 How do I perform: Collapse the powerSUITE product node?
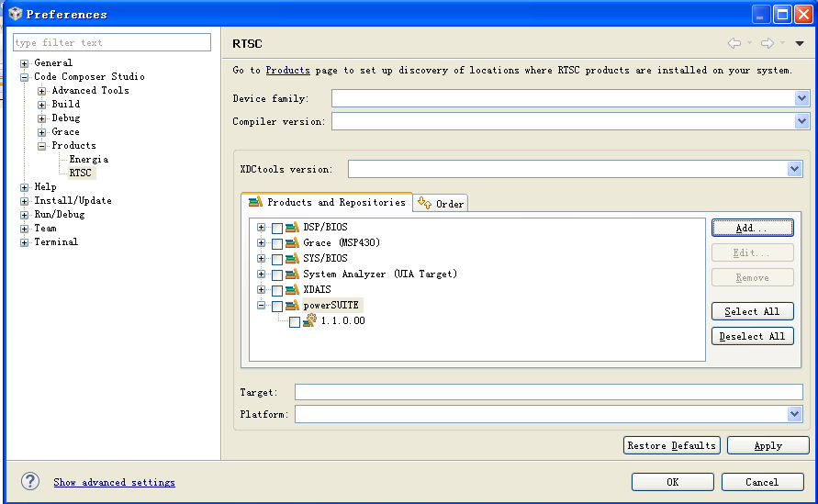pyautogui.click(x=262, y=306)
